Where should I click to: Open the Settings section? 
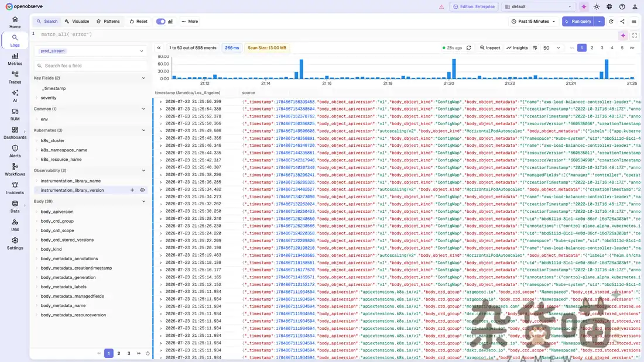[x=15, y=244]
